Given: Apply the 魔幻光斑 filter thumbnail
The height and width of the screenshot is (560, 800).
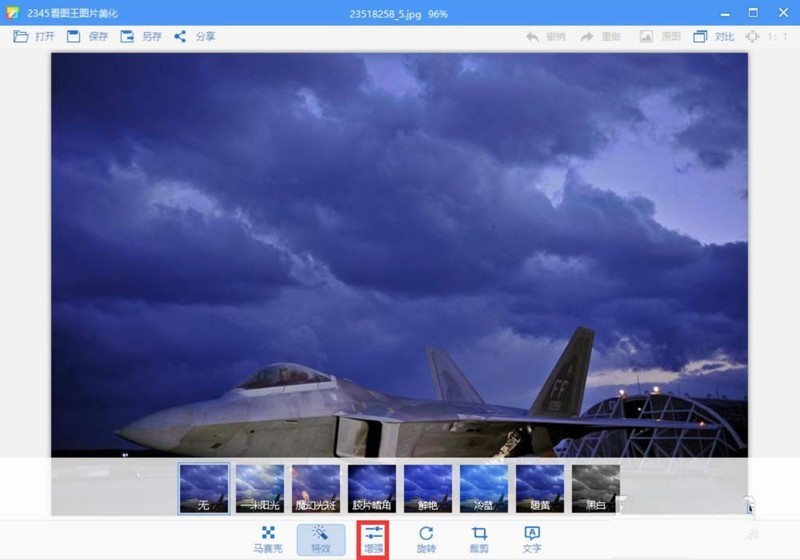Looking at the screenshot, I should [316, 488].
